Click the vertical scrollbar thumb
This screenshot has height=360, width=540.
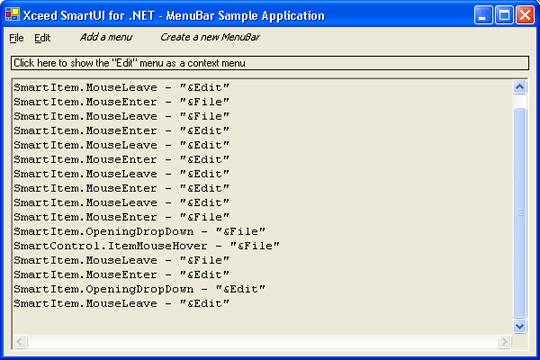pos(520,213)
